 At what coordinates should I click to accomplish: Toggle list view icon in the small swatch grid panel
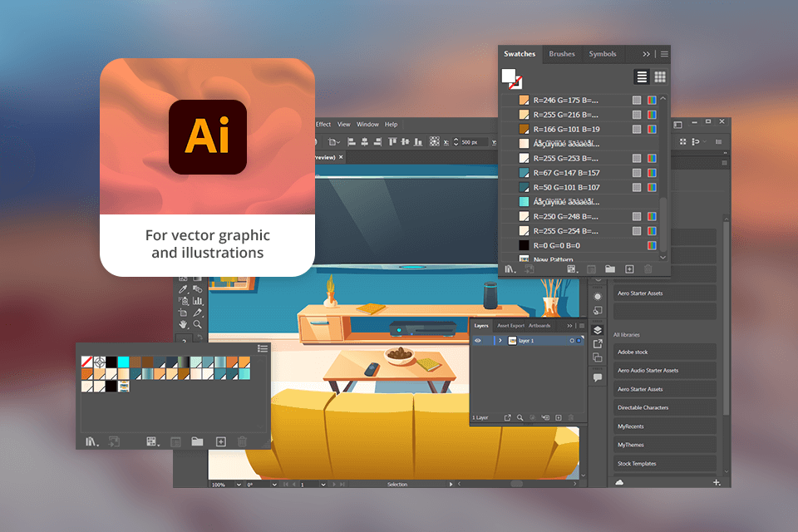tap(263, 348)
